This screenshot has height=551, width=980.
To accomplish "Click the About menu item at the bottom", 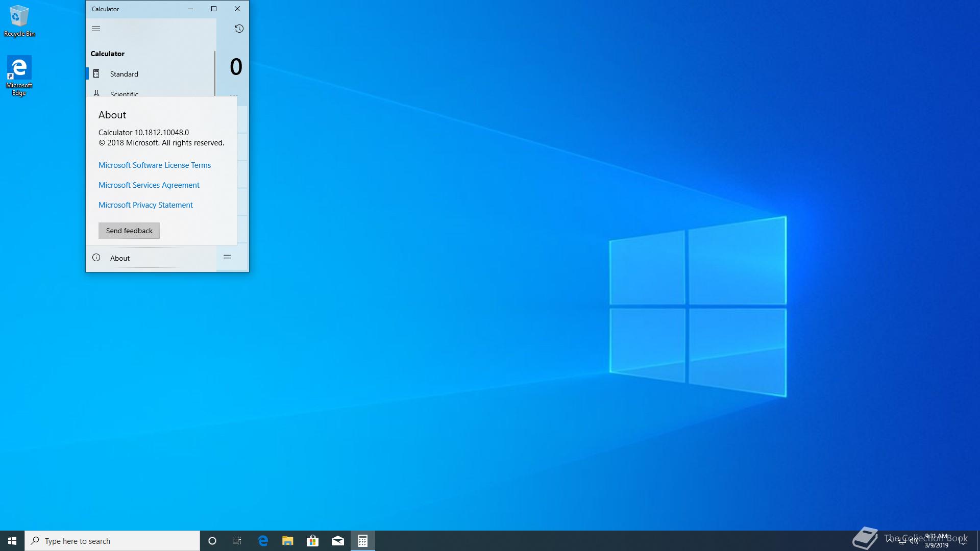I will coord(151,258).
